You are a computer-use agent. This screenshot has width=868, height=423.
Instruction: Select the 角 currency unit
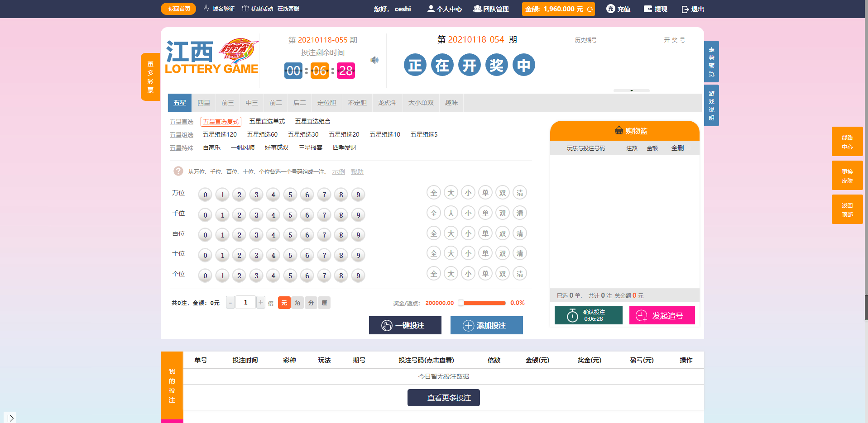(x=297, y=303)
